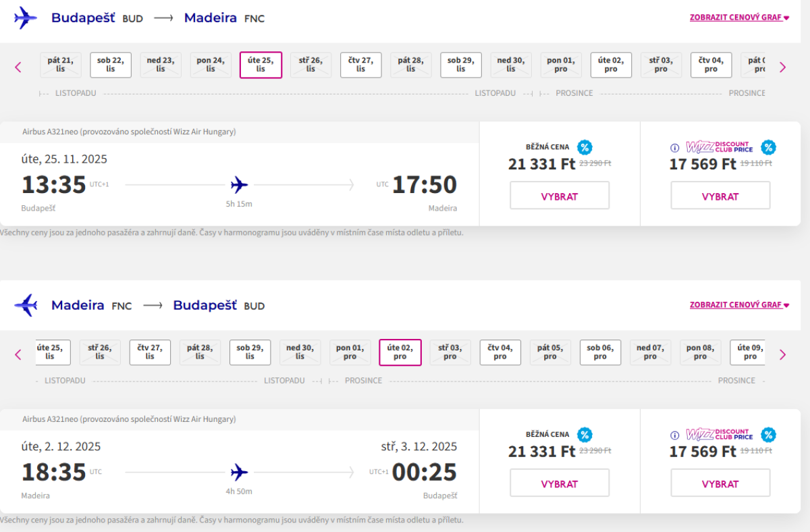Select return date sob 06, pro
810x532 pixels.
pyautogui.click(x=600, y=352)
